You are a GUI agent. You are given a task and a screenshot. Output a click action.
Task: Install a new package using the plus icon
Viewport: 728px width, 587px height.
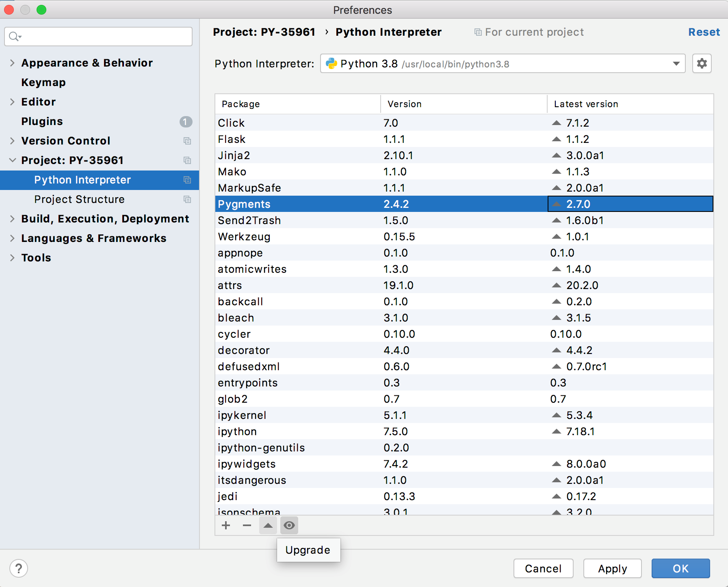226,525
